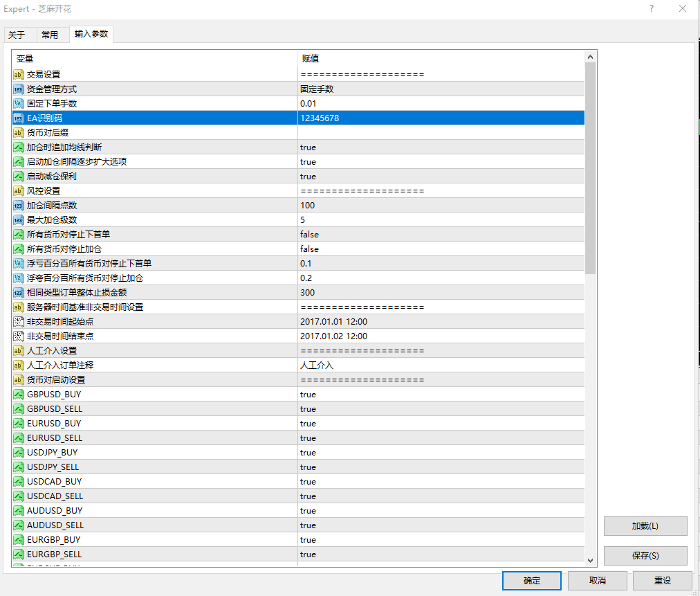This screenshot has height=596, width=700.
Task: Click the integer icon beside 相同类型订单整体止损金额
Action: [18, 293]
